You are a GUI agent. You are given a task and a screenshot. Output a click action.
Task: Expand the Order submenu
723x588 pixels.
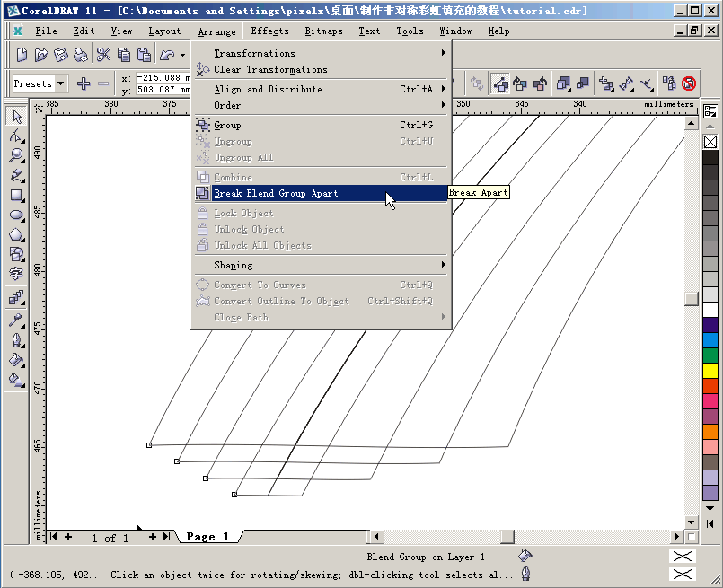tap(321, 105)
